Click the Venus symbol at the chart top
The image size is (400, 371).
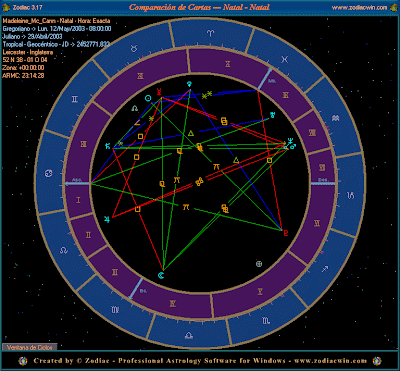click(189, 83)
